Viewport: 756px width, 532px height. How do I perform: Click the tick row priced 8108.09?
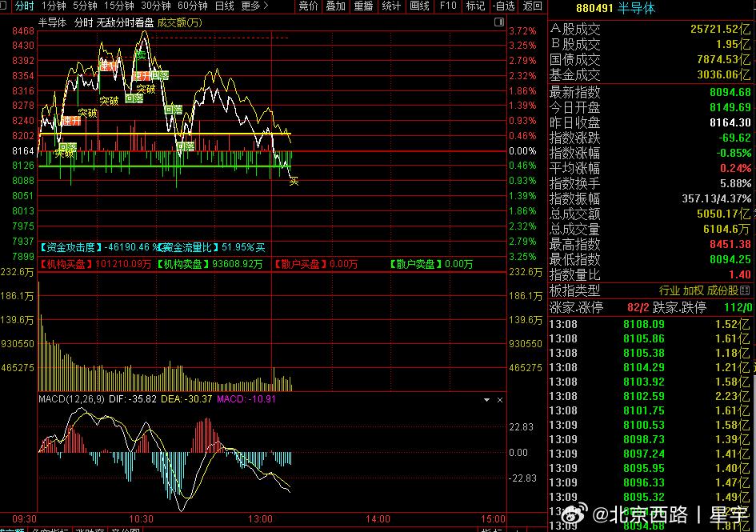[x=650, y=325]
